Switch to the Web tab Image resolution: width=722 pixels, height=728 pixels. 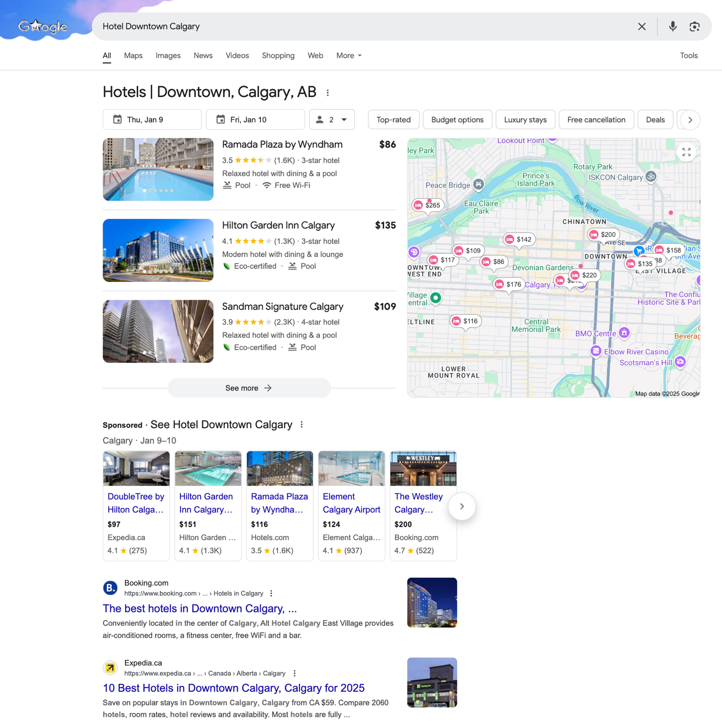click(x=315, y=56)
